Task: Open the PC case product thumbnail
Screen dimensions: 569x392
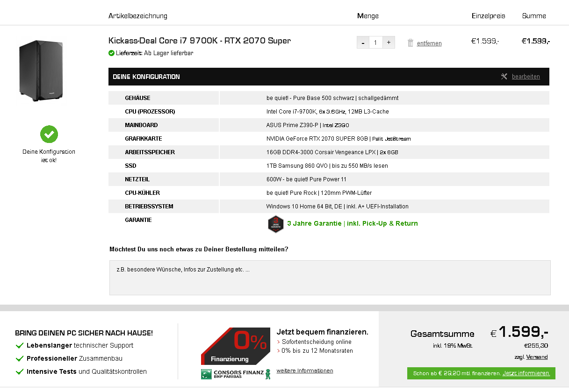Action: click(41, 70)
